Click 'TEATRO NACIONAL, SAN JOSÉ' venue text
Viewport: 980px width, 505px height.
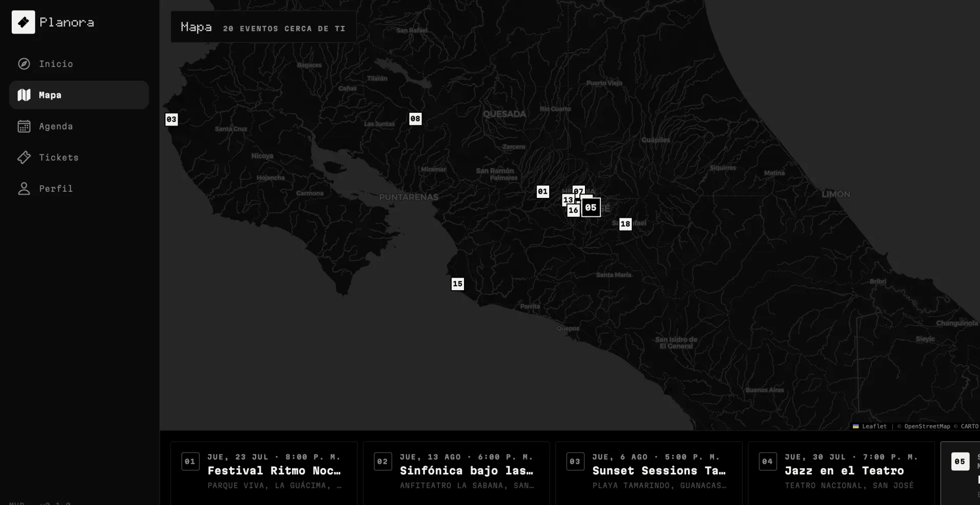point(849,486)
